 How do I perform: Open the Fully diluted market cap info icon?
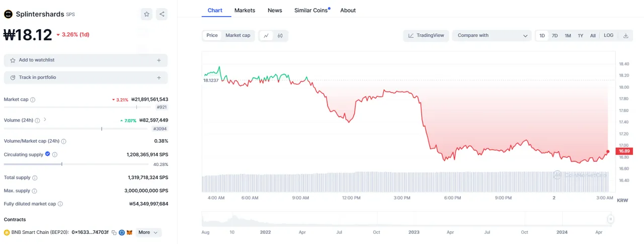60,204
